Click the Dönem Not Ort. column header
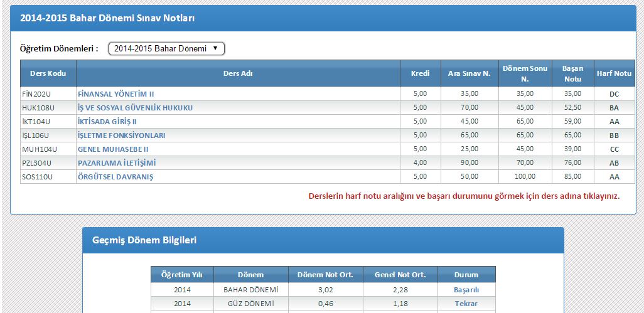Image resolution: width=644 pixels, height=313 pixels. [325, 275]
